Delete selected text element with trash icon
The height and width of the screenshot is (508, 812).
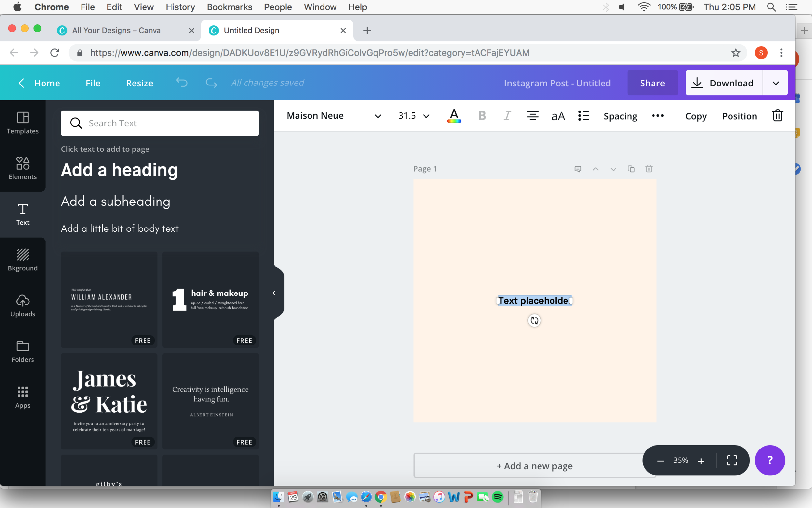click(x=778, y=115)
